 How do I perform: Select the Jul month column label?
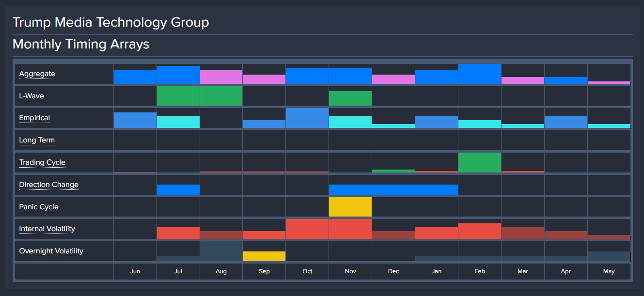pyautogui.click(x=178, y=271)
